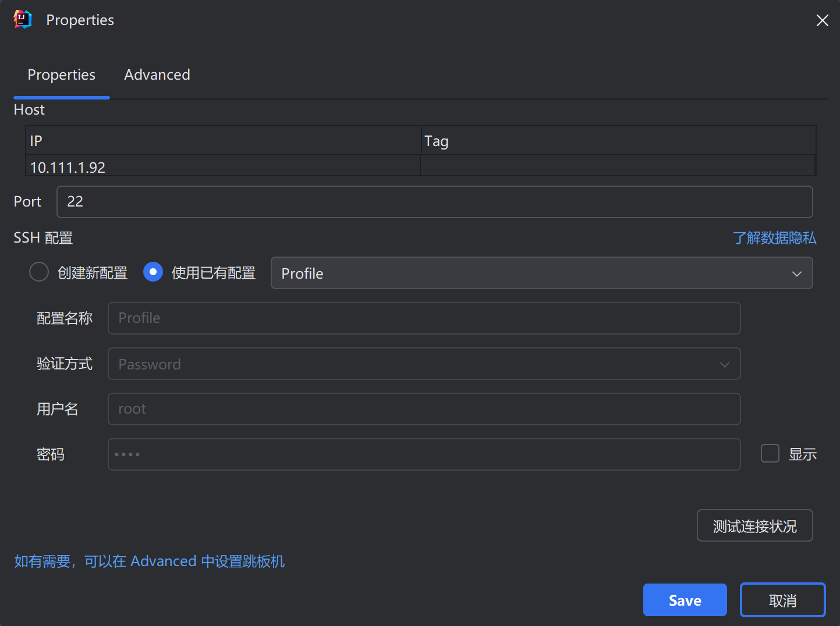
Task: Close the Properties dialog
Action: (822, 20)
